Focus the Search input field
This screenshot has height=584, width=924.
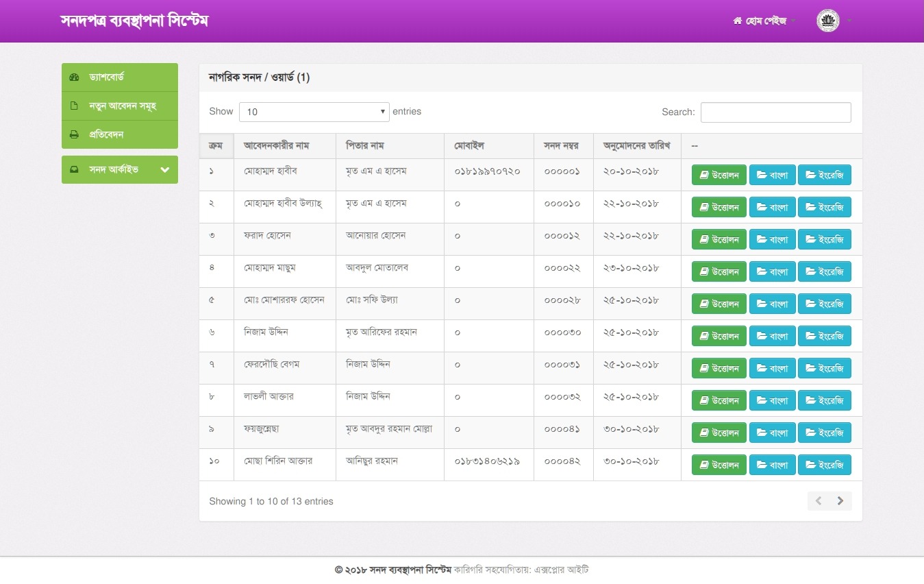pos(776,112)
